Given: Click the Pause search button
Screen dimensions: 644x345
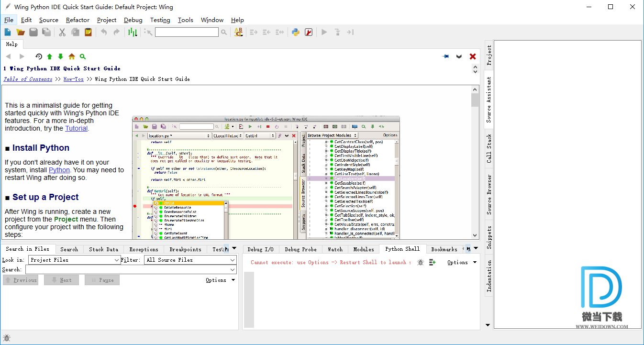Looking at the screenshot, I should tap(102, 280).
